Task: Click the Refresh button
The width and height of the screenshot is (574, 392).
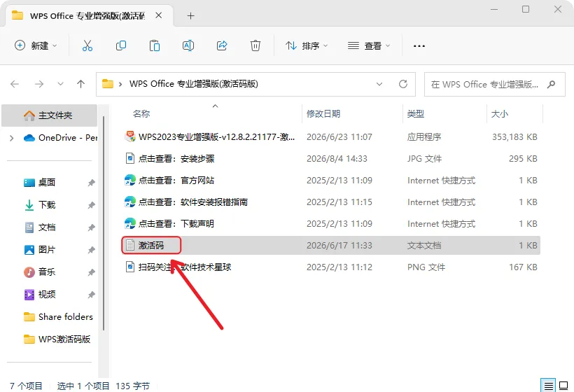Action: click(x=403, y=84)
